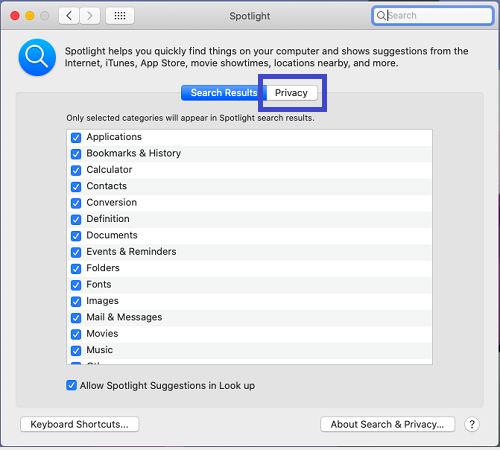Click the blue Spotlight magnifier icon
Screen dimensions: 500x450
(x=37, y=57)
